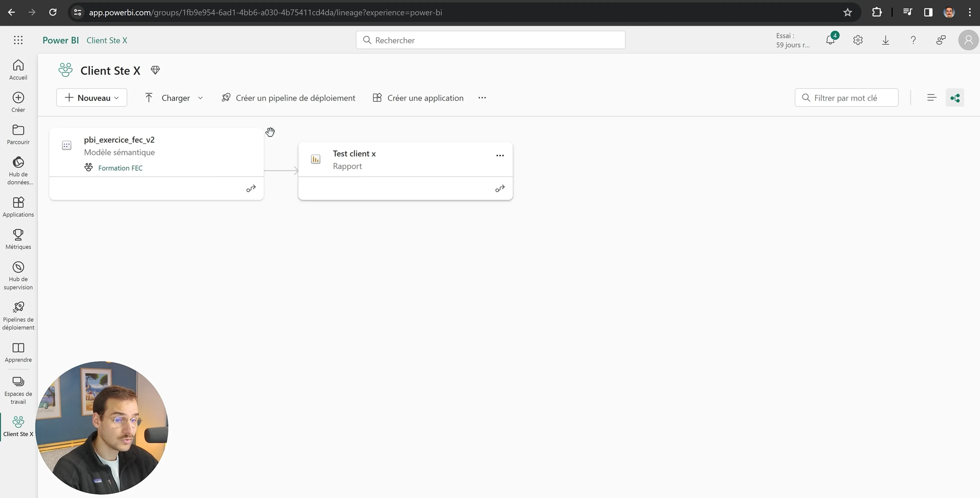This screenshot has height=498, width=980.
Task: Show lineage for the Test client x report
Action: pyautogui.click(x=499, y=188)
